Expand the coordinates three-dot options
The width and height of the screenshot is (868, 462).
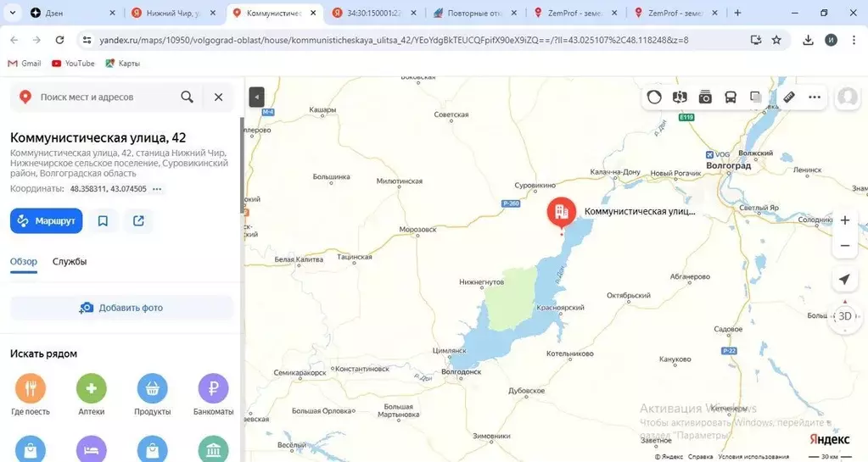(x=157, y=189)
